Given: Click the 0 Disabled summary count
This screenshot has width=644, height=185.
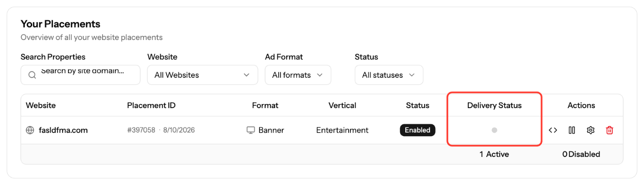Looking at the screenshot, I should 581,154.
